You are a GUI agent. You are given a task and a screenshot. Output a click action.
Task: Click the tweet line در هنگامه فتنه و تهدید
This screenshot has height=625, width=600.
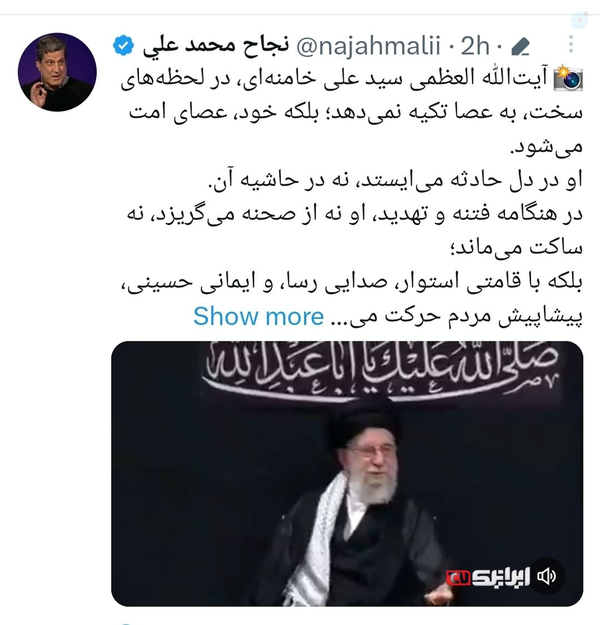tap(355, 214)
